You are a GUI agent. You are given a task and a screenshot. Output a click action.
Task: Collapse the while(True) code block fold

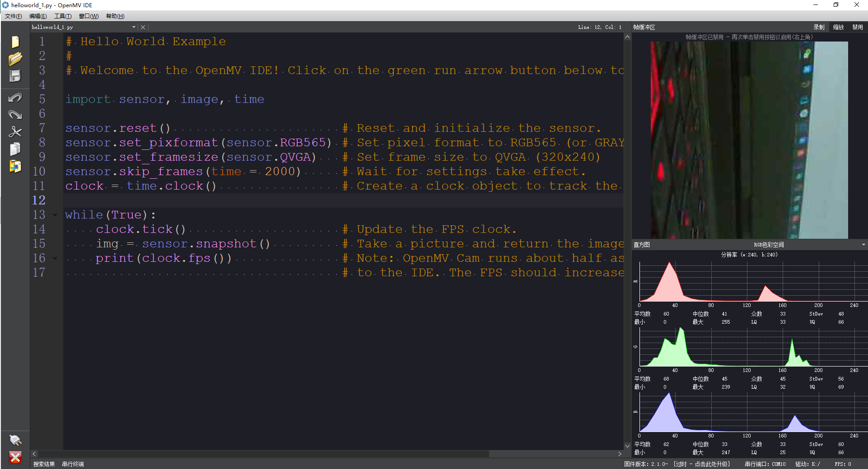pyautogui.click(x=55, y=214)
